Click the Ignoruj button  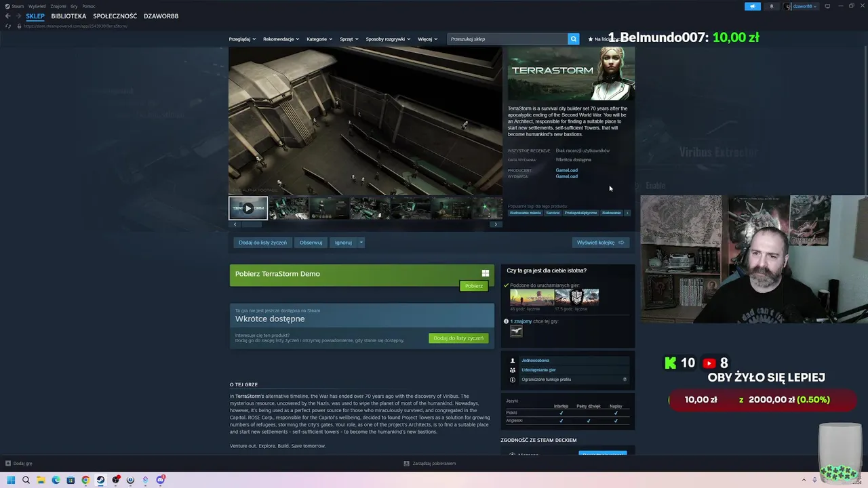tap(343, 242)
